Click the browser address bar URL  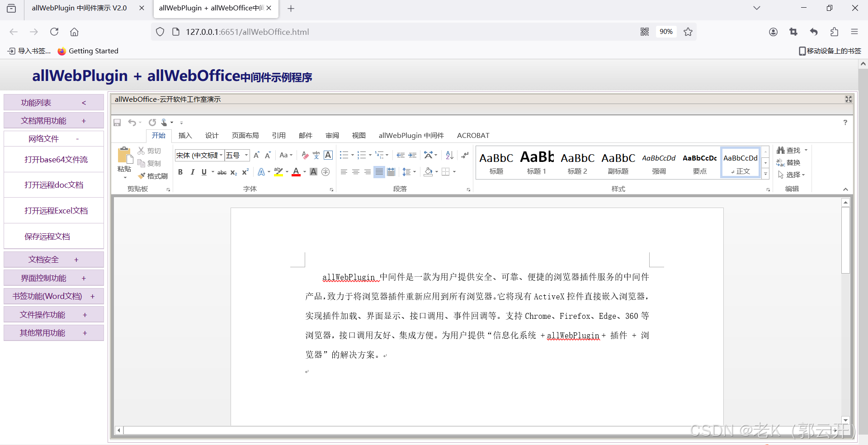(247, 32)
